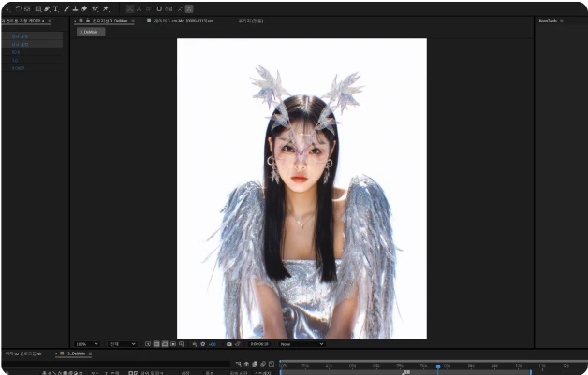588x375 pixels.
Task: Open the composition mini-flowchart icon in timeline
Action: [x=238, y=364]
